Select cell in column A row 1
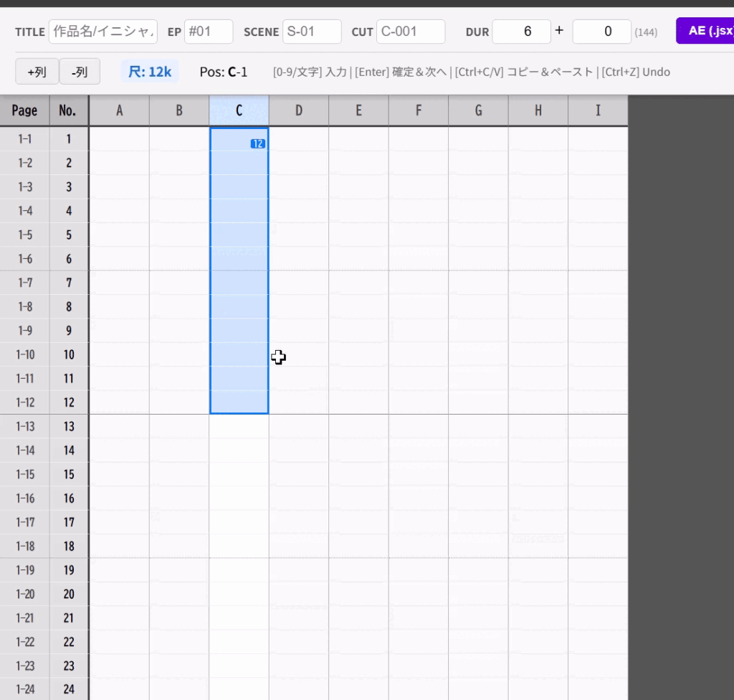Image resolution: width=734 pixels, height=700 pixels. pos(120,139)
